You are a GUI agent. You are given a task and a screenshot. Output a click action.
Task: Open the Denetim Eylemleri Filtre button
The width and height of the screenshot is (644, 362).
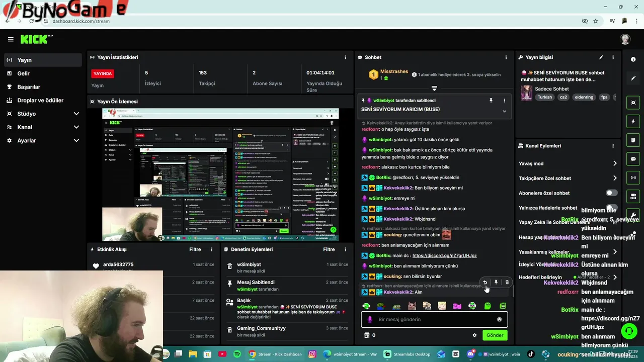pyautogui.click(x=329, y=249)
